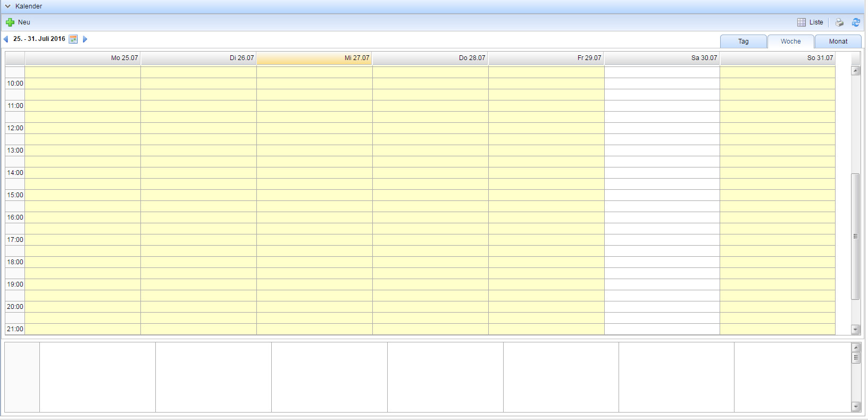Screen dimensions: 868x420
Task: Select the Sa 30.07 column header
Action: pyautogui.click(x=662, y=58)
